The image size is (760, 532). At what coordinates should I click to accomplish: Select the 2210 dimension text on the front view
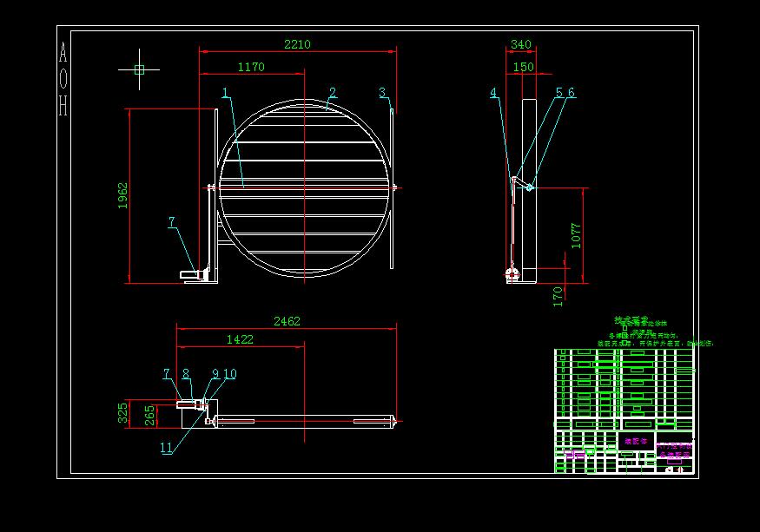click(x=298, y=43)
